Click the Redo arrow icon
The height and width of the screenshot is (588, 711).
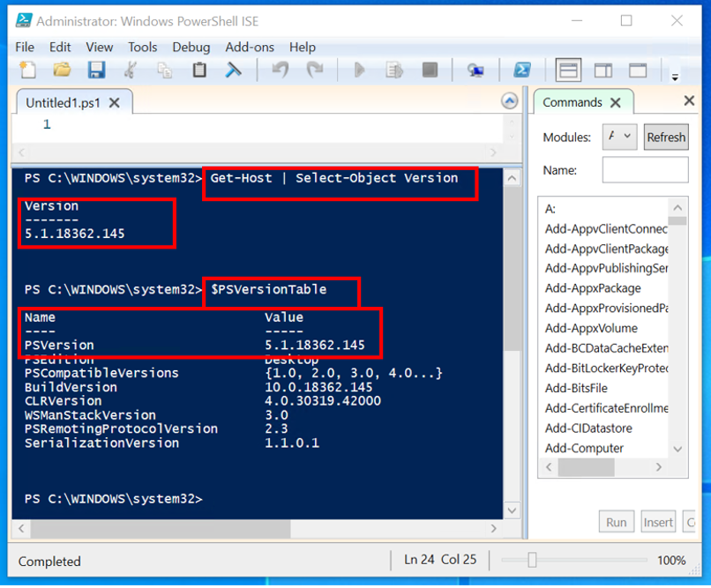[x=315, y=71]
